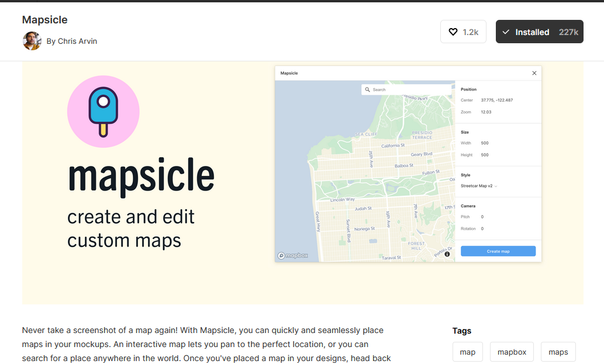
Task: Click the search magnifier icon in the preview
Action: point(367,89)
